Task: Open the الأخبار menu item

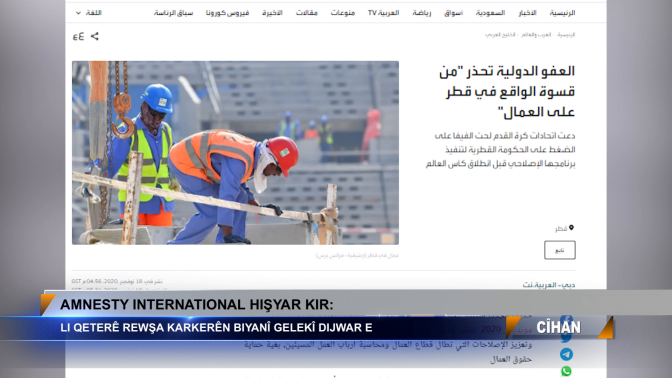Action: click(x=527, y=13)
